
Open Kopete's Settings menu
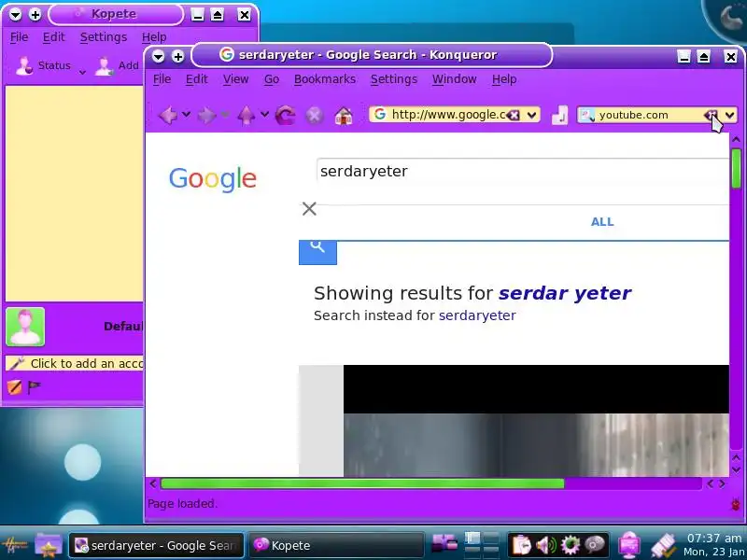point(104,37)
